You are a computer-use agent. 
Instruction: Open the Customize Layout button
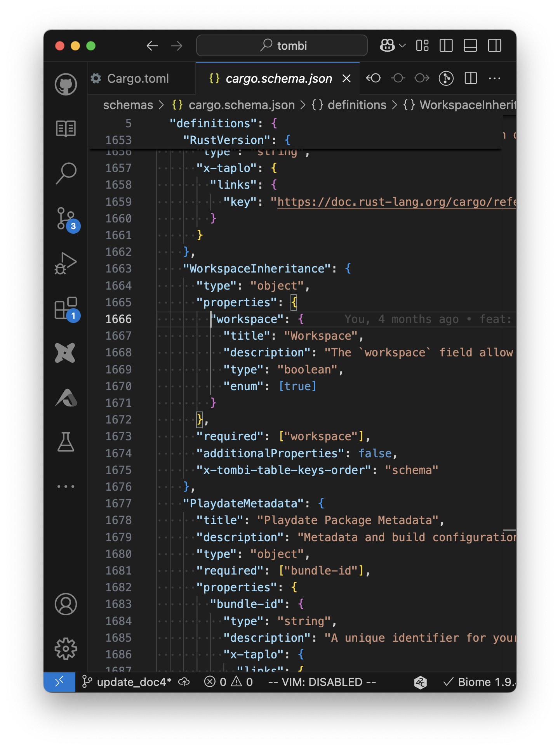[x=422, y=45]
